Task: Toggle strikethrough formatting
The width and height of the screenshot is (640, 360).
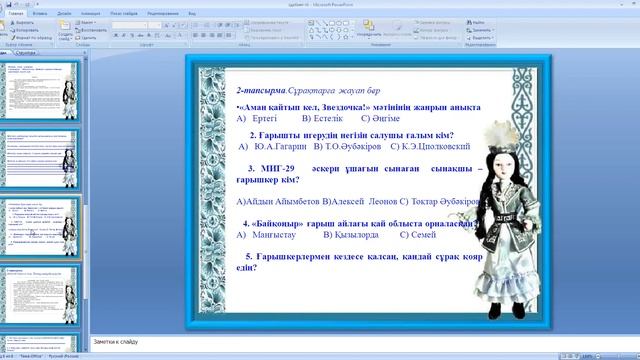Action: (140, 36)
